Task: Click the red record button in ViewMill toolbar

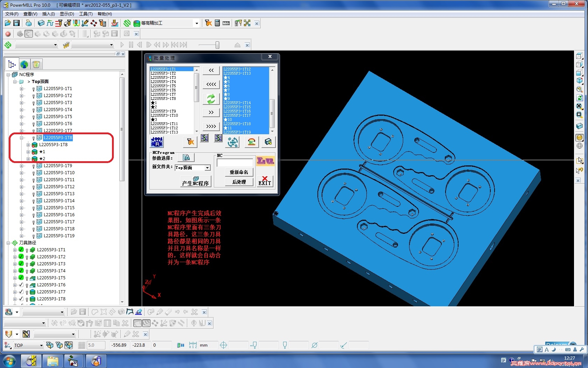Action: point(8,34)
